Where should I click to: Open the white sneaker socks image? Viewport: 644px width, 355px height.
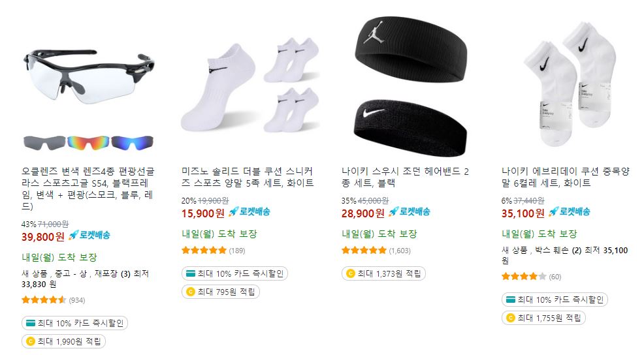tap(248, 85)
